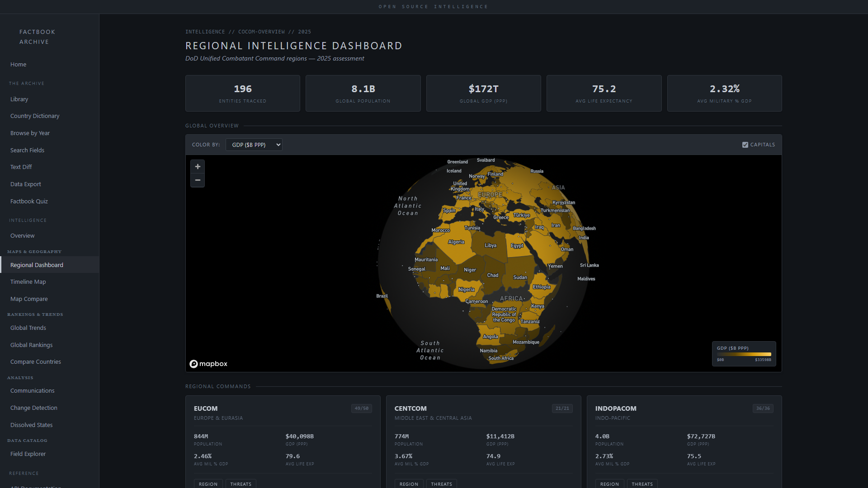Open the Search Fields tool
This screenshot has height=488, width=868.
click(27, 150)
